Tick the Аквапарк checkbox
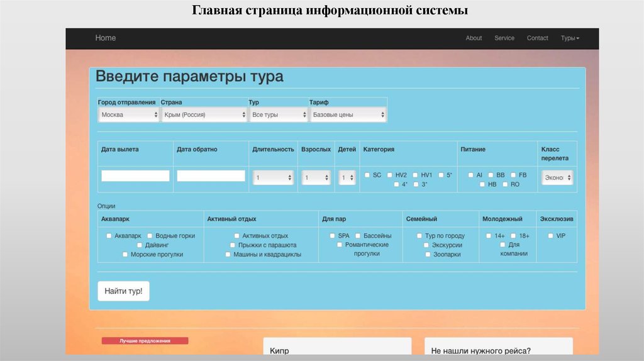Viewport: 644px width, 361px height. pos(109,236)
